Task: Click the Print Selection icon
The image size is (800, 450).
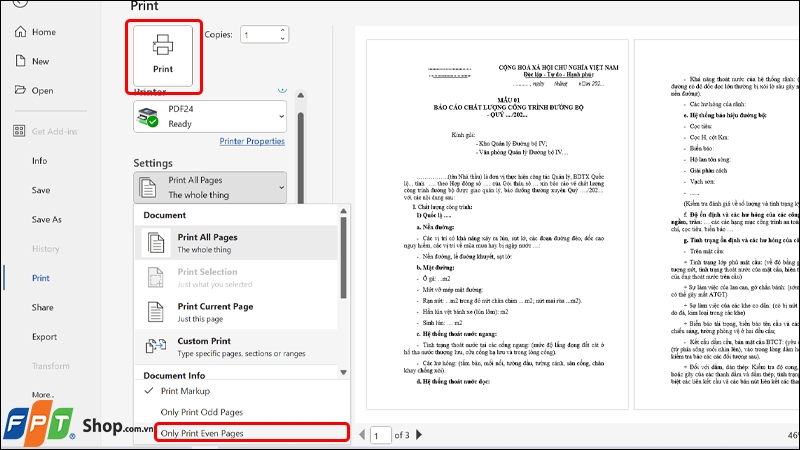Action: coord(156,277)
